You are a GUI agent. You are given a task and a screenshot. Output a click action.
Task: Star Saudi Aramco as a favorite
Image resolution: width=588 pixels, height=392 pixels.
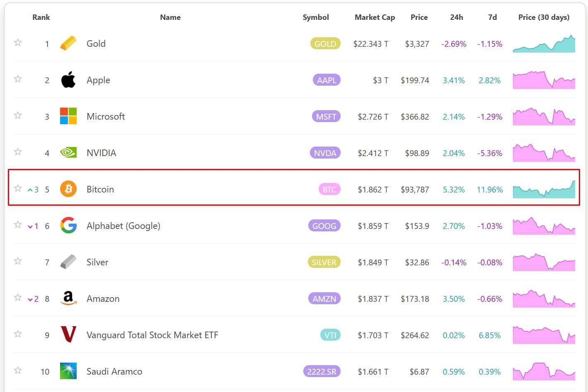[18, 370]
